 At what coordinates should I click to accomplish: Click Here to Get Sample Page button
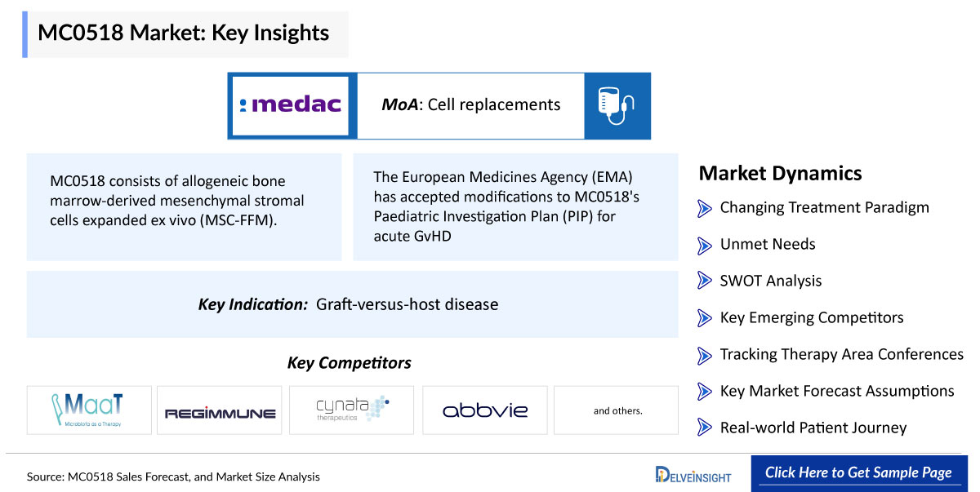(x=858, y=472)
